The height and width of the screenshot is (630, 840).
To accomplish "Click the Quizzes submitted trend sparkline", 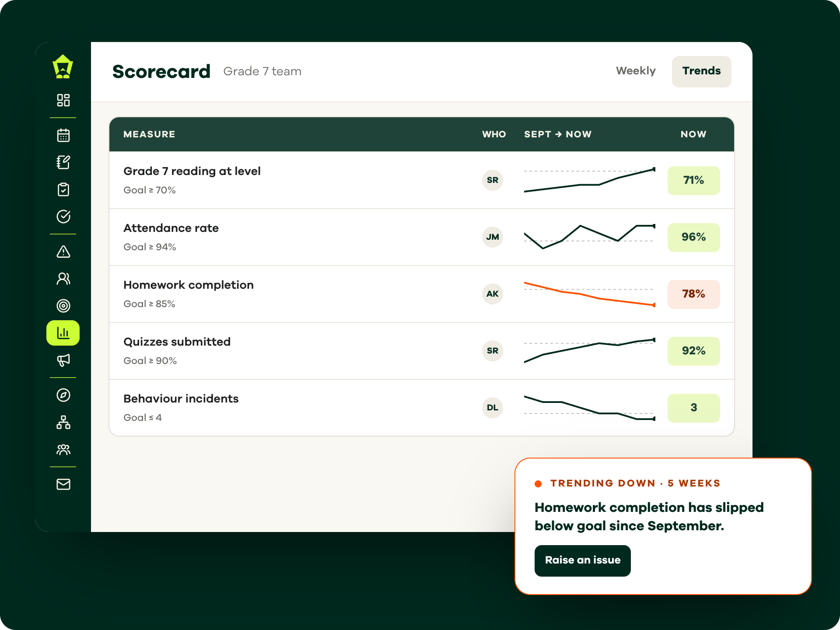I will (589, 350).
